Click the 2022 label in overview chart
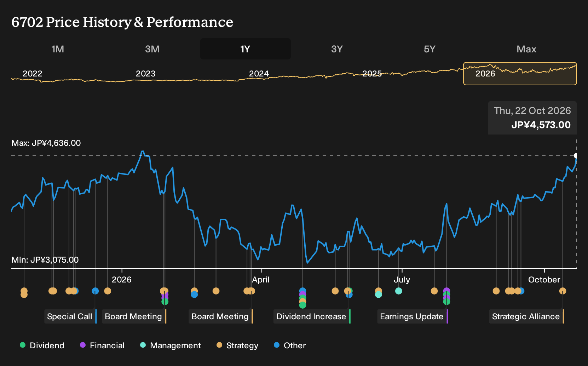588x366 pixels. pyautogui.click(x=32, y=74)
